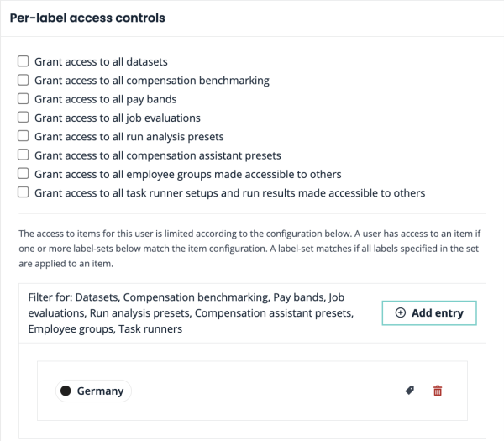Check Grant access to all pay bands
The width and height of the screenshot is (504, 441).
(x=24, y=99)
